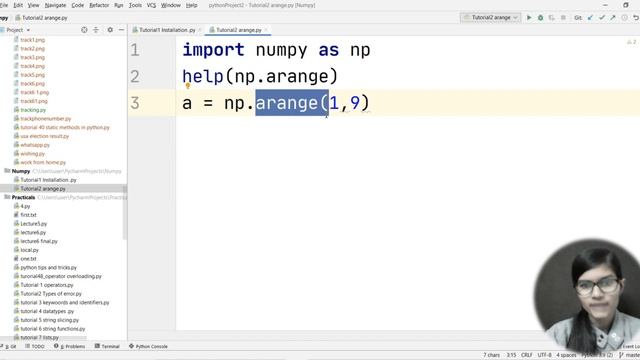
Task: Click the intention light bulb in editor
Action: 188,86
